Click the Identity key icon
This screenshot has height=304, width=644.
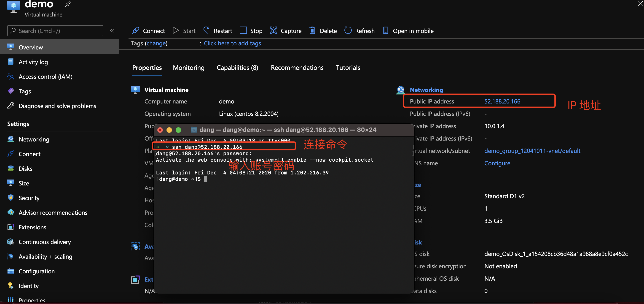[x=11, y=285]
